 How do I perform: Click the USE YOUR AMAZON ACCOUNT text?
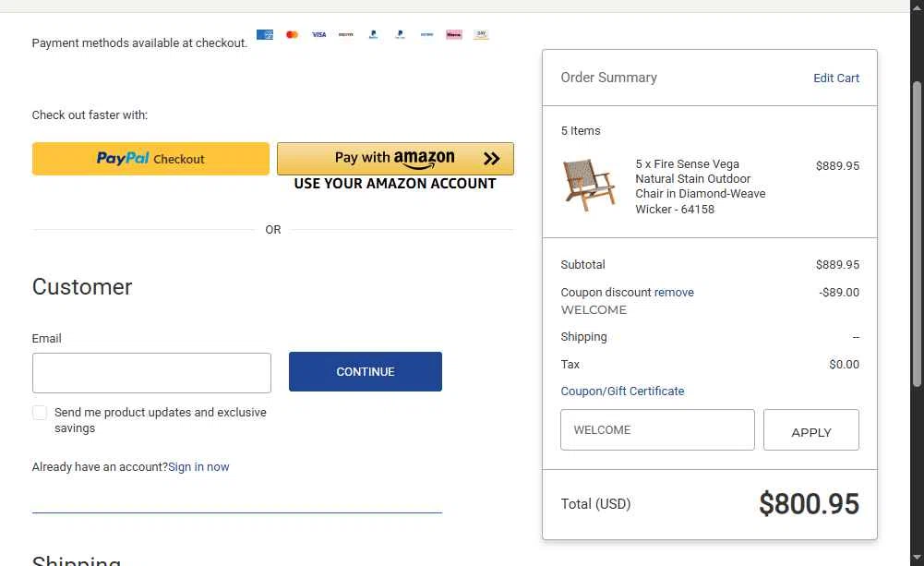point(395,184)
